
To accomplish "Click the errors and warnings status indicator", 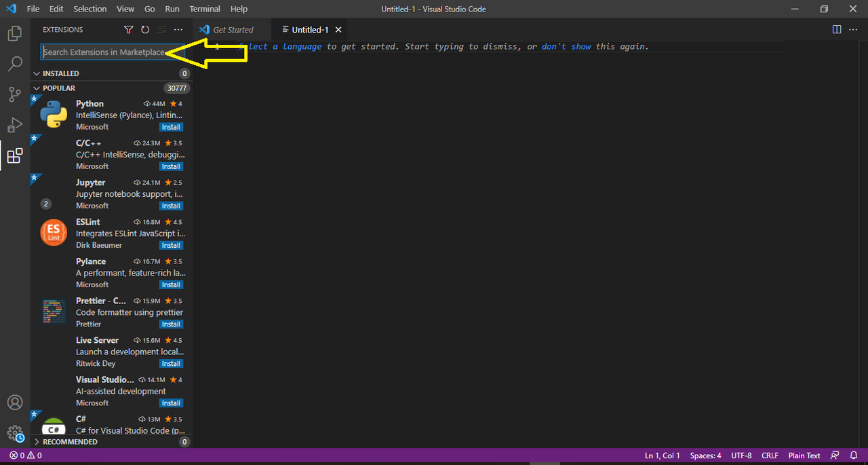I will click(x=26, y=455).
